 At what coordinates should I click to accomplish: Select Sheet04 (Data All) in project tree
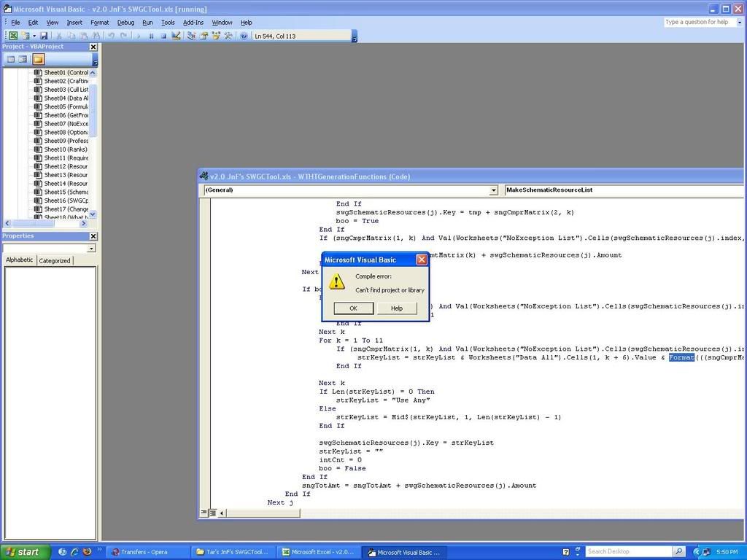tap(61, 98)
